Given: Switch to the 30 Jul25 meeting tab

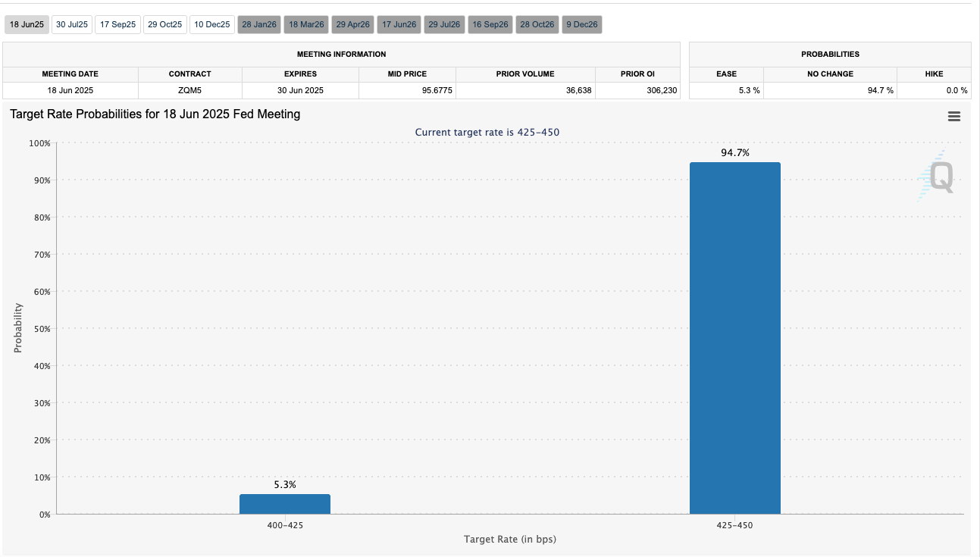Looking at the screenshot, I should pos(72,25).
